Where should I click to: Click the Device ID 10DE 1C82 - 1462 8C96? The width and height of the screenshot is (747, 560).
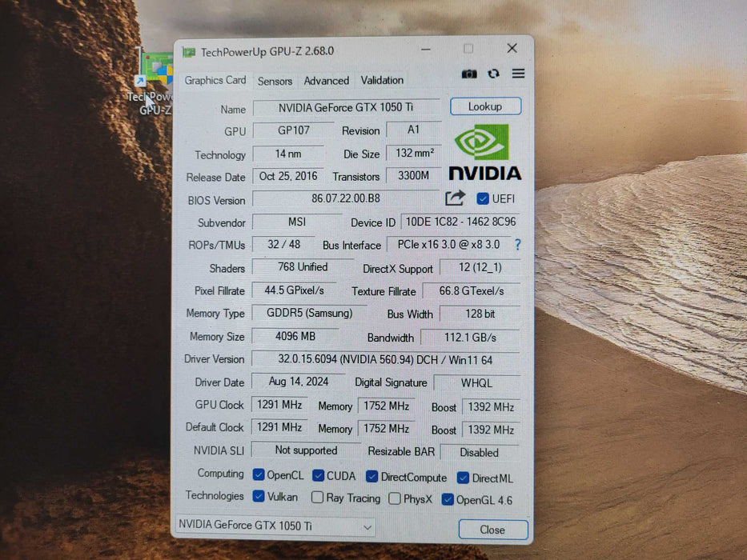pos(460,222)
